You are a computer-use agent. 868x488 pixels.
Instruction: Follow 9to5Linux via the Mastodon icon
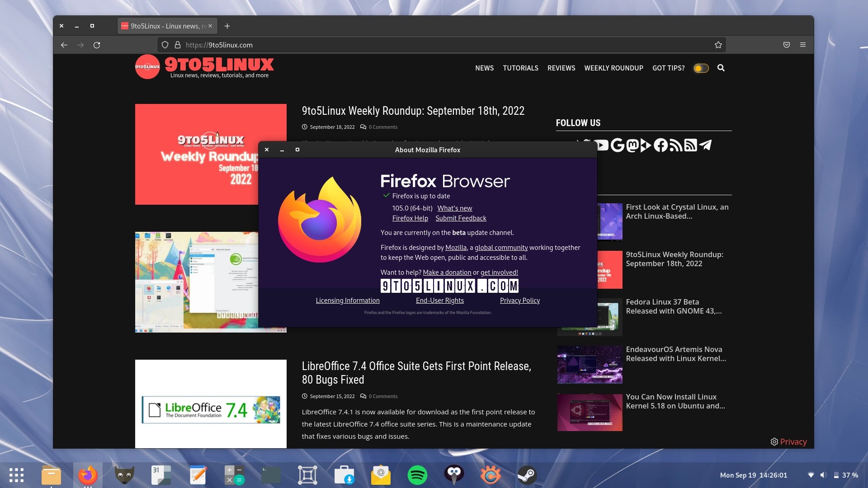pyautogui.click(x=632, y=145)
